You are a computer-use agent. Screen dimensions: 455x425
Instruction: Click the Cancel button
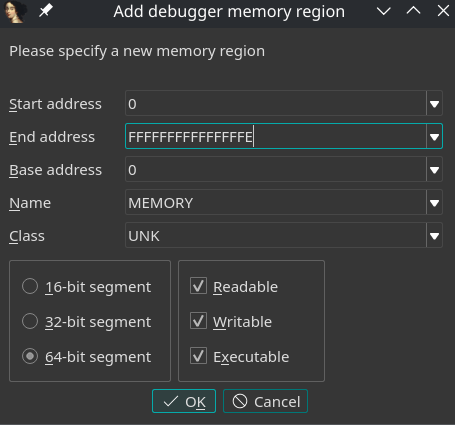(265, 401)
